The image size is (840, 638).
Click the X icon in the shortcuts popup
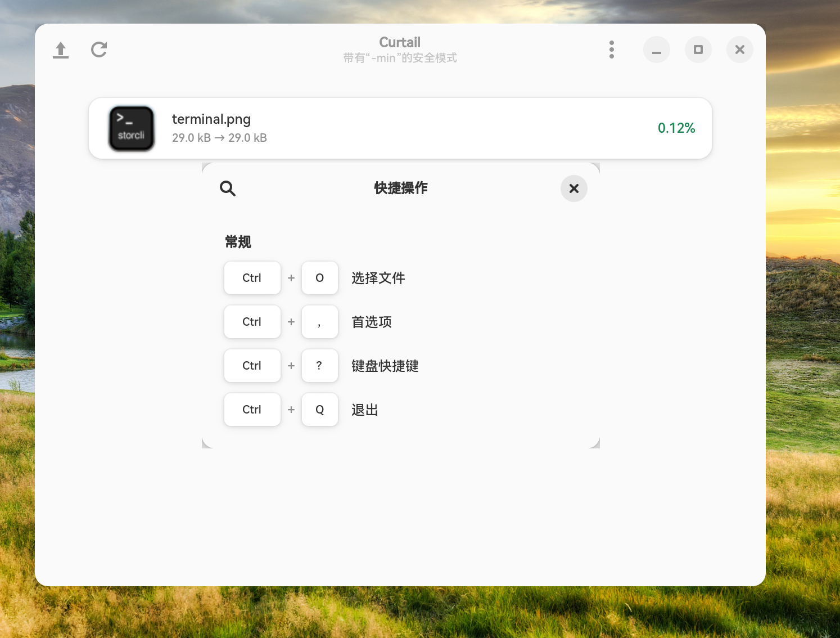[573, 188]
